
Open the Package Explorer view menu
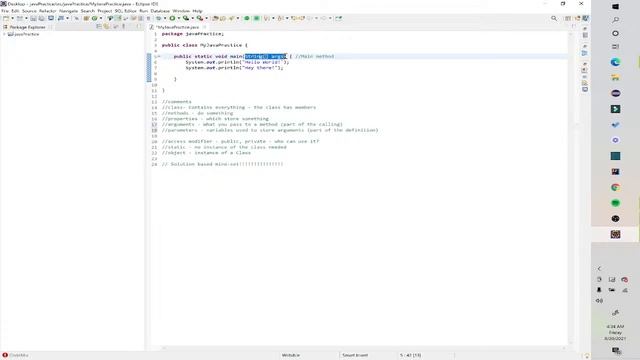tap(124, 27)
